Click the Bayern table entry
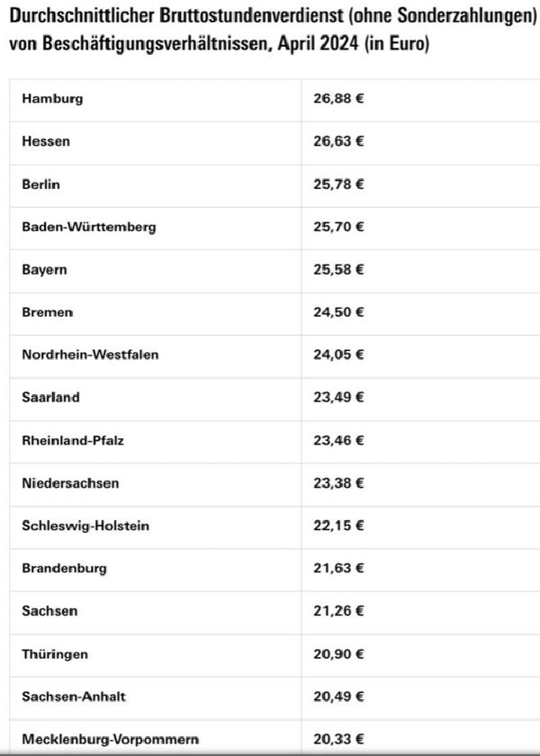The width and height of the screenshot is (540, 756). click(45, 269)
